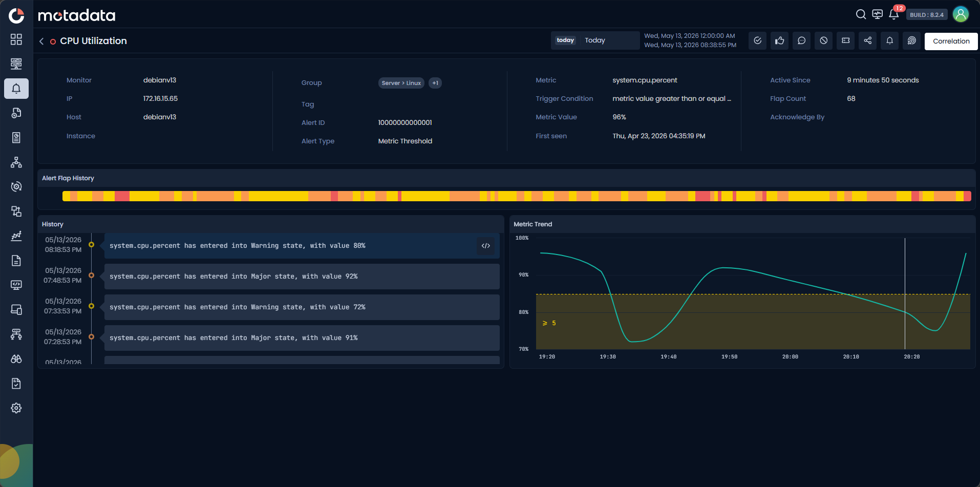Screen dimensions: 980x487
Task: Open the health monitor screen icon
Action: [x=878, y=14]
